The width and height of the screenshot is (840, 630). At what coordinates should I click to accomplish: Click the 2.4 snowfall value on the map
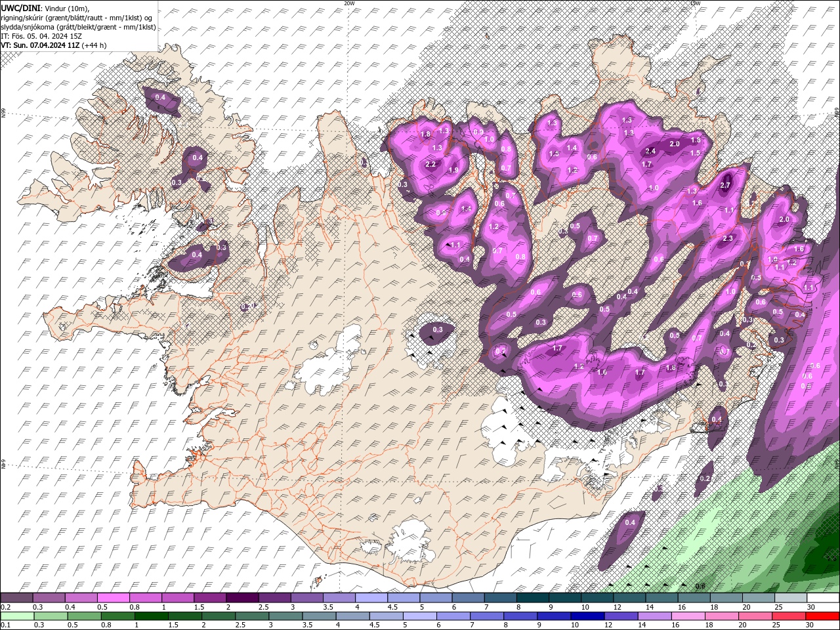tap(650, 152)
